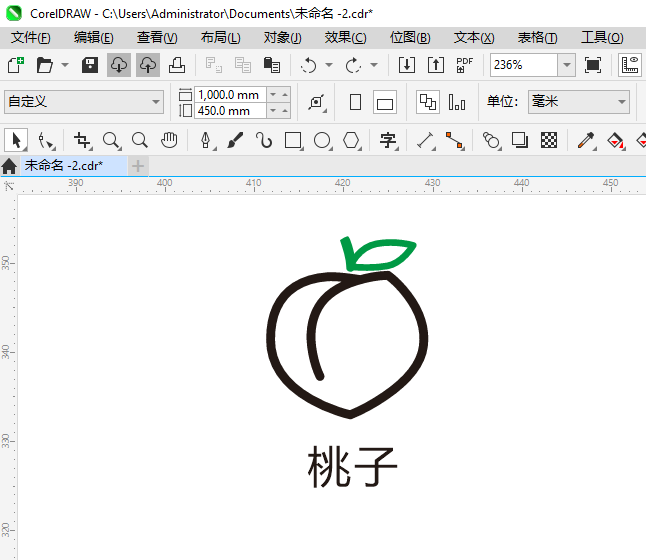
Task: Click the 236% zoom input field
Action: click(524, 65)
